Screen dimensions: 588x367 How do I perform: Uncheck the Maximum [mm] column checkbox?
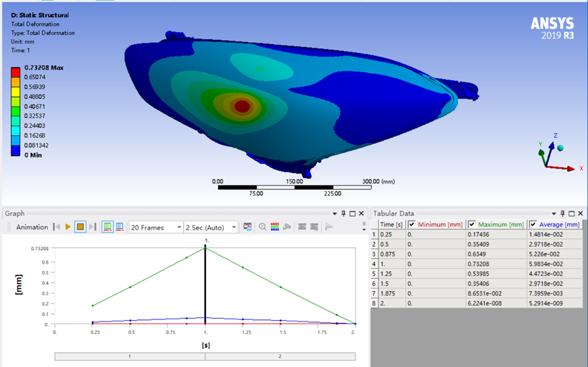click(x=472, y=224)
